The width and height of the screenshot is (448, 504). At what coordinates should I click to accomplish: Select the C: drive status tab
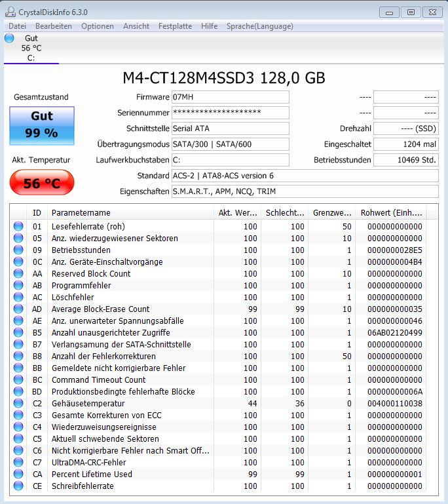(x=31, y=48)
